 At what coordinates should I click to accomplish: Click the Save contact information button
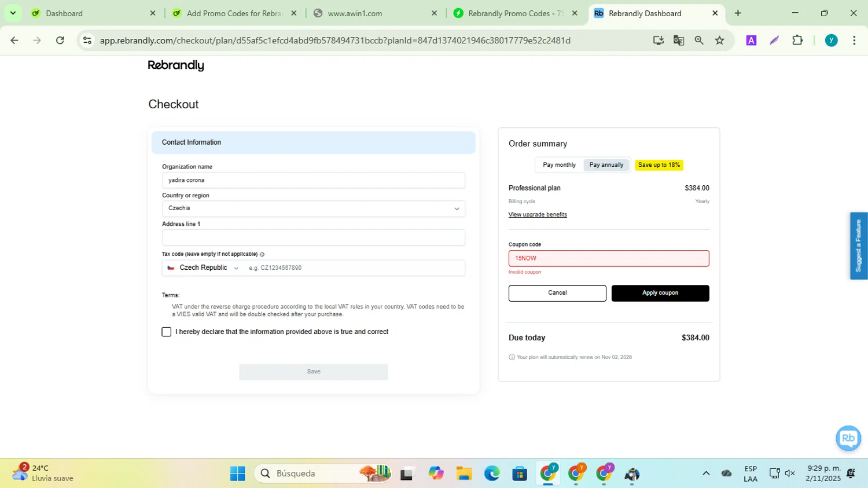click(314, 372)
